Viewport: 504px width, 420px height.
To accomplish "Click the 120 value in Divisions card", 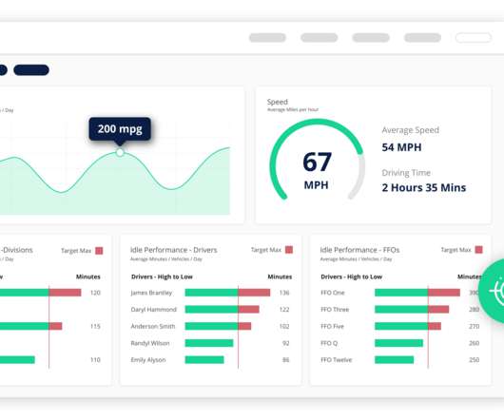I will (95, 293).
